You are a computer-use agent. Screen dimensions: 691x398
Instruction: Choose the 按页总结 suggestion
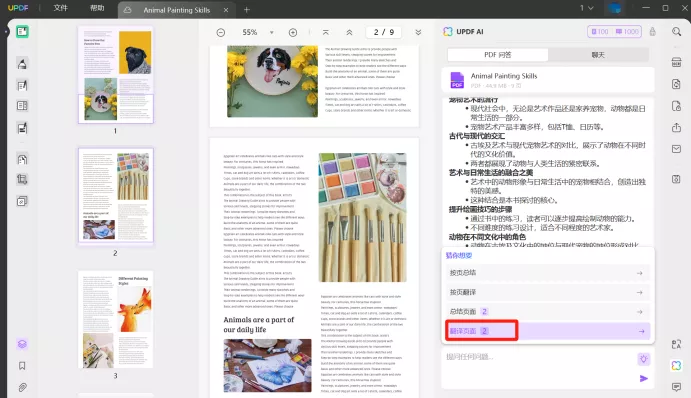[547, 273]
